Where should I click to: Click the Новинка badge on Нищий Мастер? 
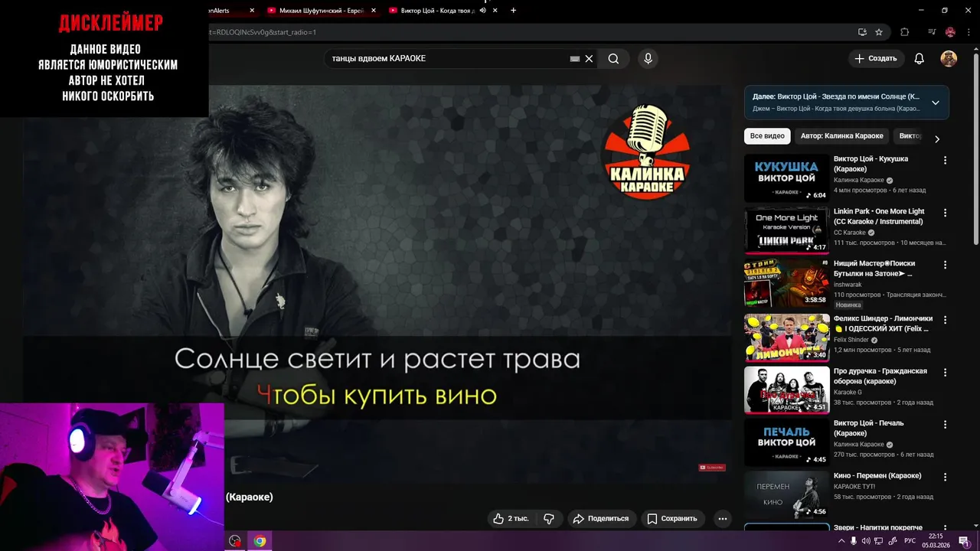(848, 305)
